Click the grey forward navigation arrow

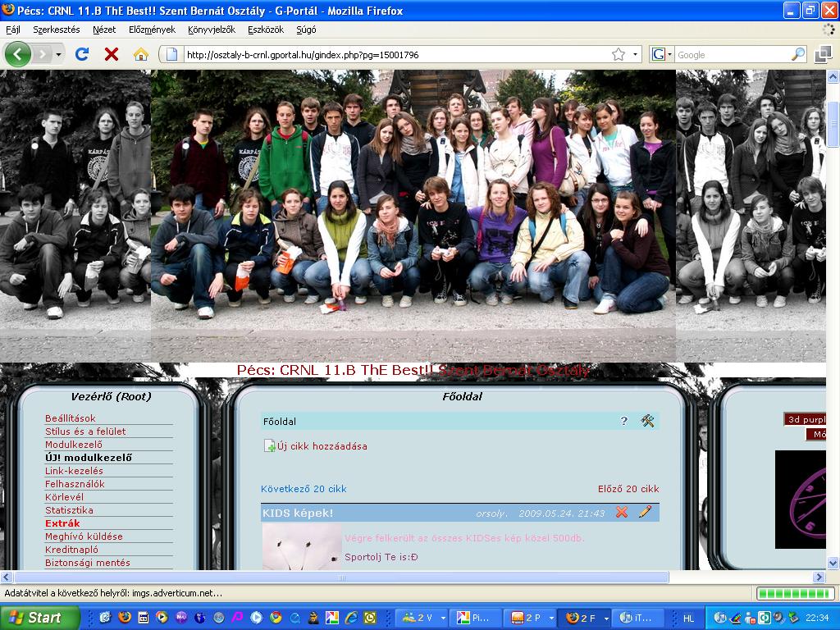coord(43,54)
